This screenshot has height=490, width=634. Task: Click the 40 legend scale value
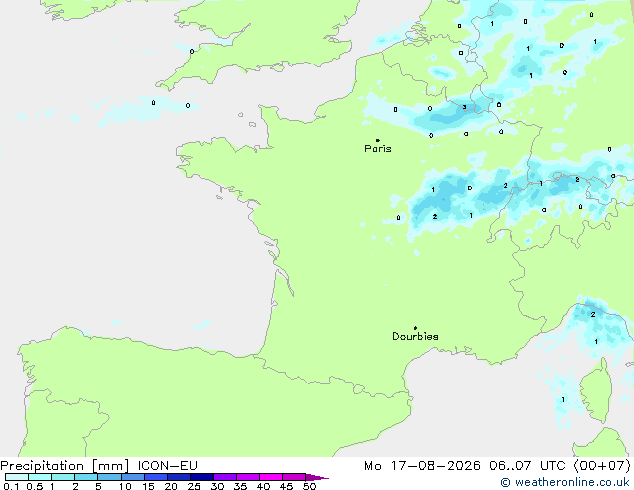[x=263, y=486]
